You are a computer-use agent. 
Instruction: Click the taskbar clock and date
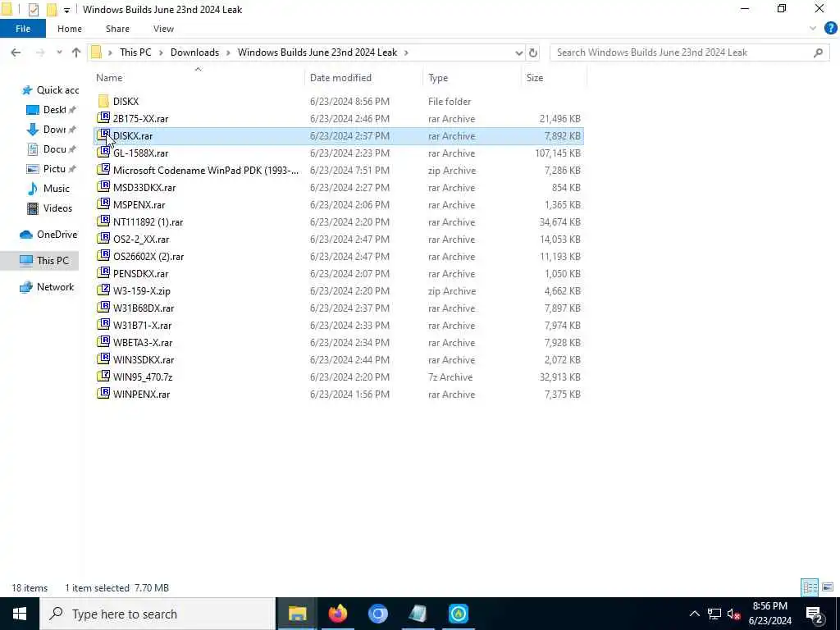click(x=769, y=614)
